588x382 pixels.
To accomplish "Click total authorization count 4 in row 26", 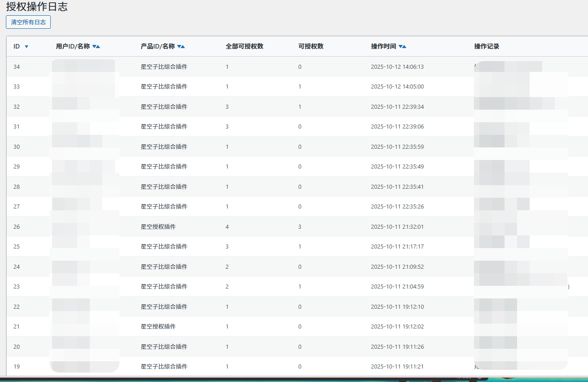I will [x=227, y=227].
